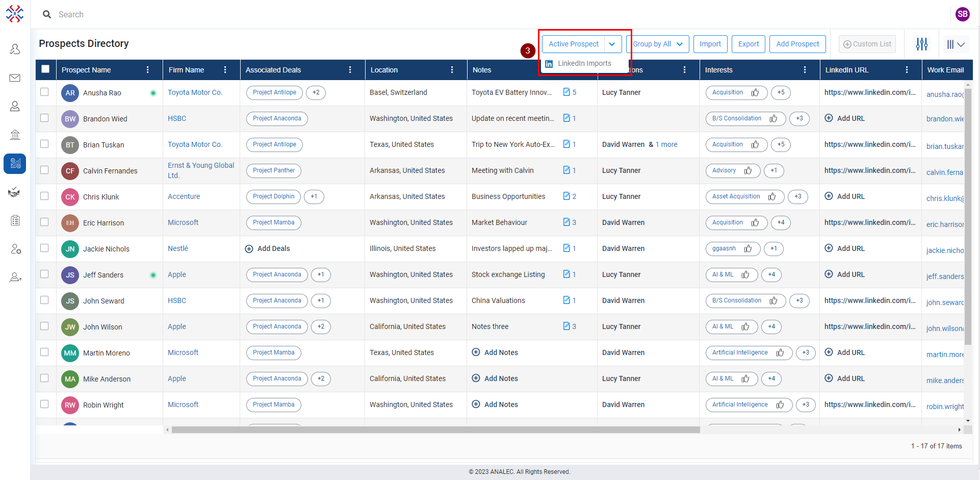Open the mail envelope sidebar icon
The width and height of the screenshot is (980, 480).
[x=15, y=78]
